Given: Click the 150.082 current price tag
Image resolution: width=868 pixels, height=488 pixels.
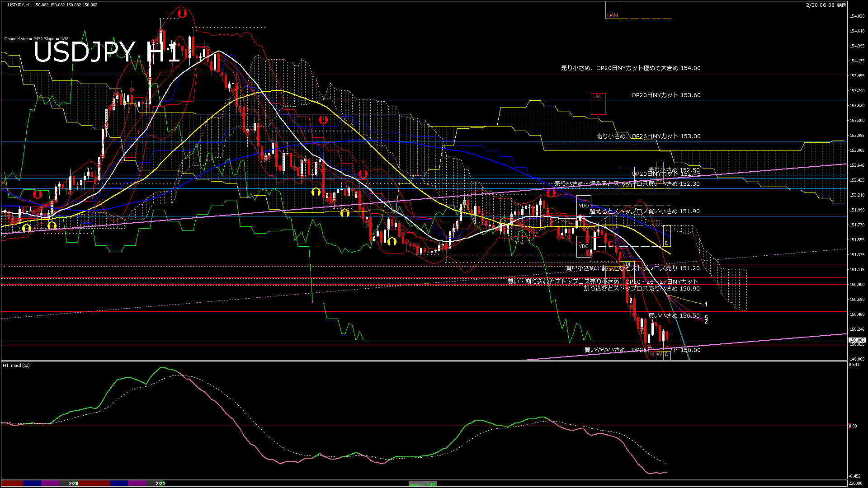Looking at the screenshot, I should (x=857, y=340).
